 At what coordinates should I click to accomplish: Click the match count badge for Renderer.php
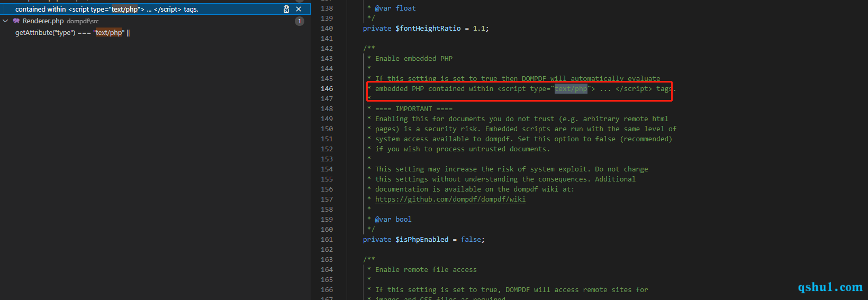[x=300, y=21]
